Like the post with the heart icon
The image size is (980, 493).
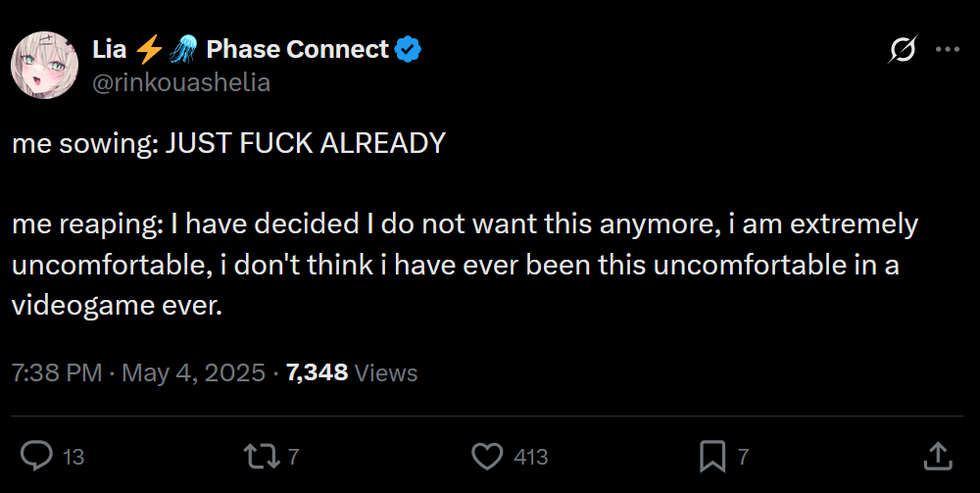(487, 456)
